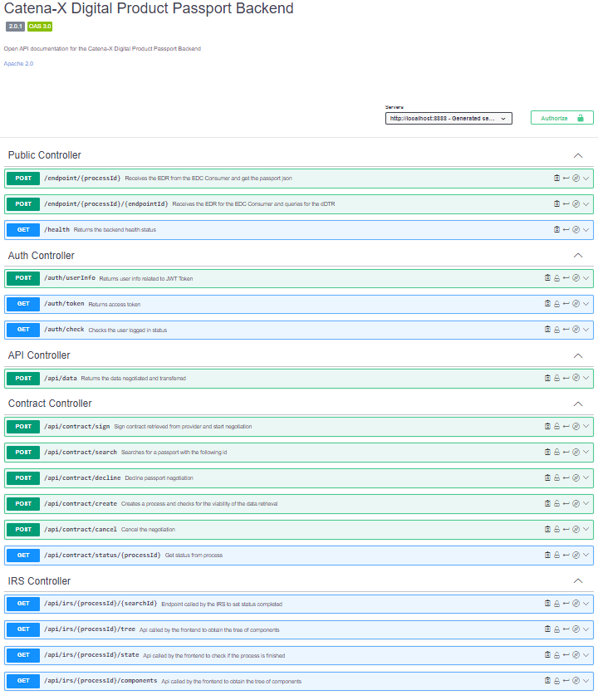Collapse the Auth Controller section chevron
The width and height of the screenshot is (598, 700).
[578, 256]
